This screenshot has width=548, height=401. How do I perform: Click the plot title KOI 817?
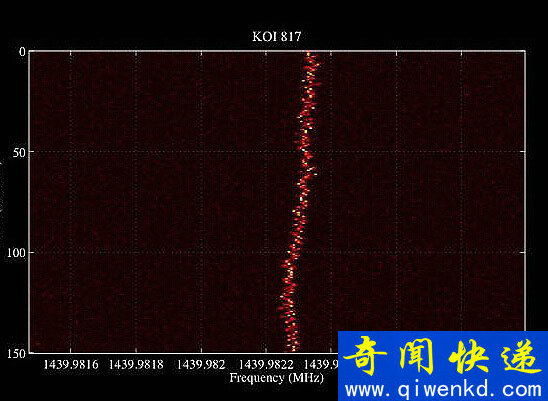(276, 36)
